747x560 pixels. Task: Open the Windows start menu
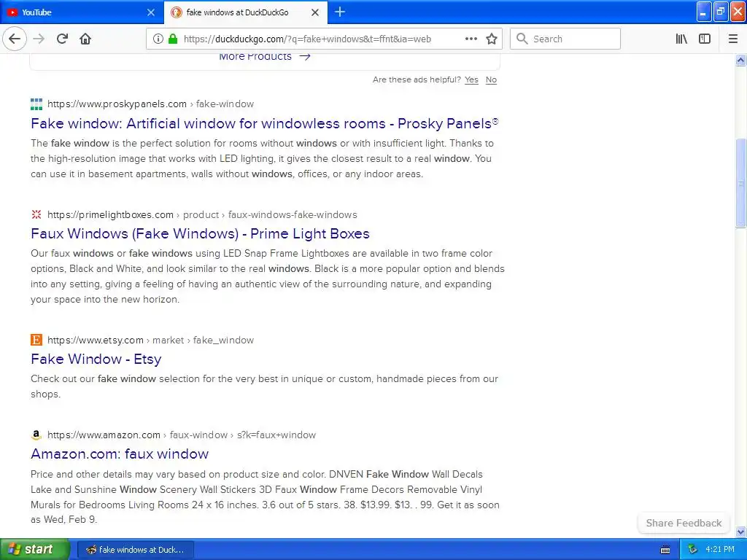pyautogui.click(x=35, y=549)
